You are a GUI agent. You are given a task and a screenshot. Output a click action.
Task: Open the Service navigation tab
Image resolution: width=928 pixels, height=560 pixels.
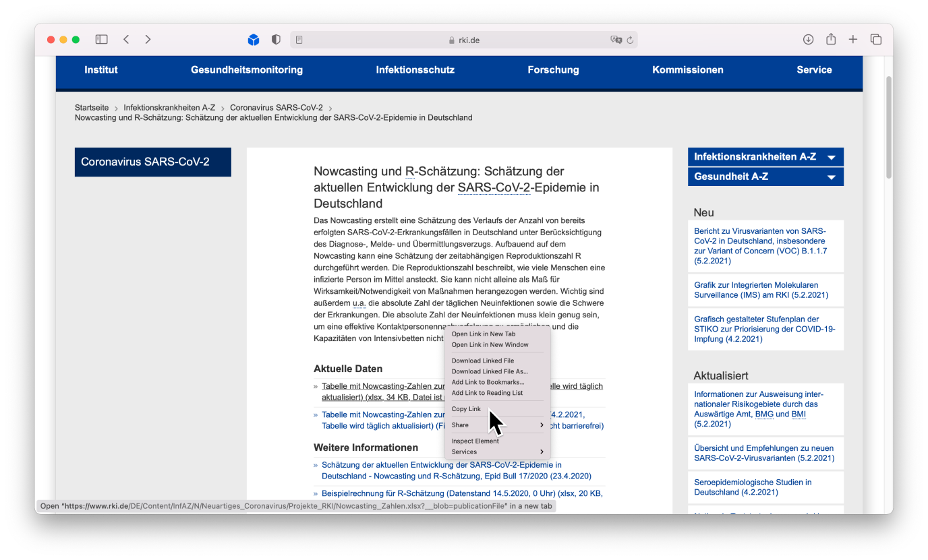pyautogui.click(x=814, y=70)
